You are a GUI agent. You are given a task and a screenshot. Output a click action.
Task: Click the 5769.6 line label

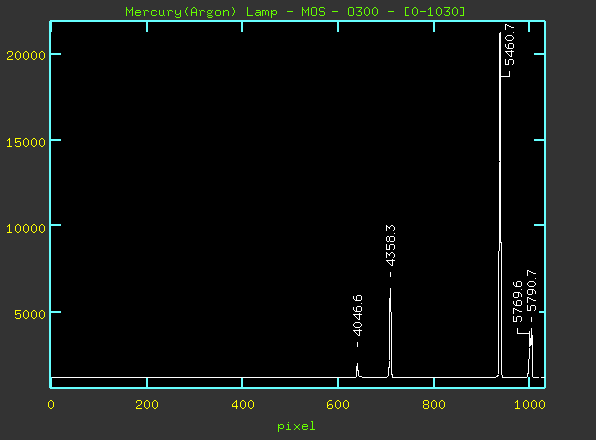tap(518, 301)
